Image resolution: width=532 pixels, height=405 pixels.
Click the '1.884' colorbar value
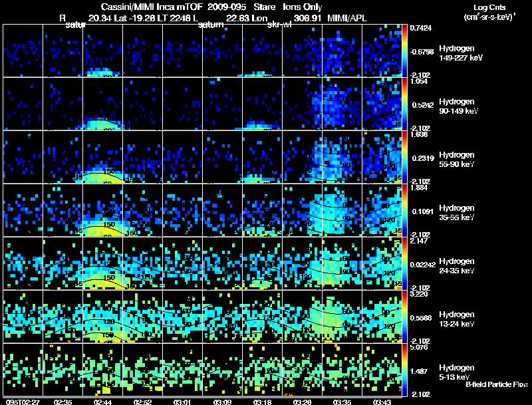click(x=419, y=188)
